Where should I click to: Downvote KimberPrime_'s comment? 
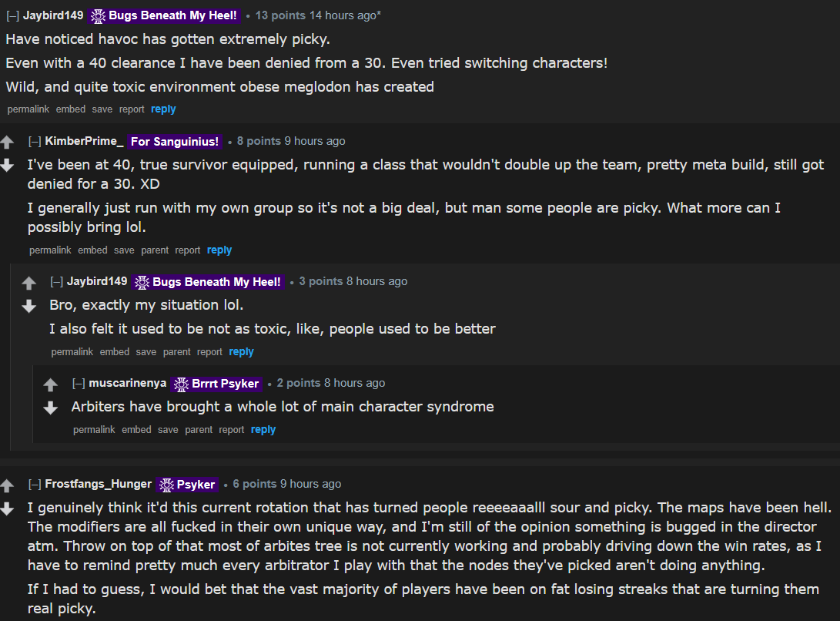[7, 165]
